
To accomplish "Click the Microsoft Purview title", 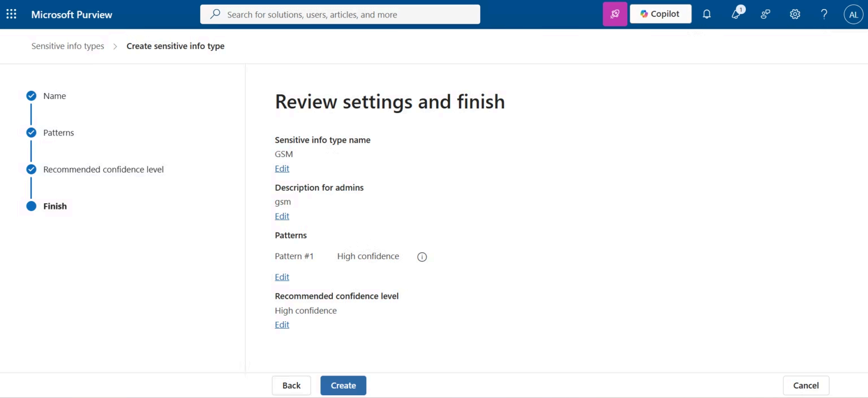I will click(x=72, y=14).
